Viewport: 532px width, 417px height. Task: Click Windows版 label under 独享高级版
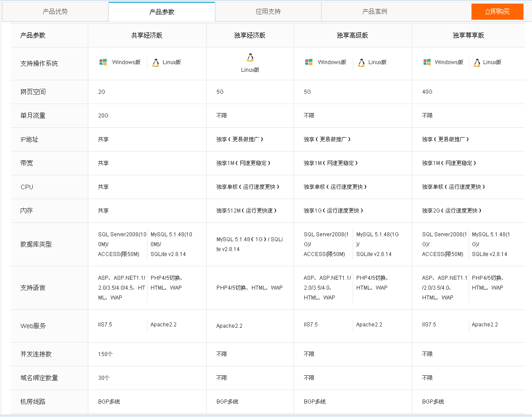[332, 62]
